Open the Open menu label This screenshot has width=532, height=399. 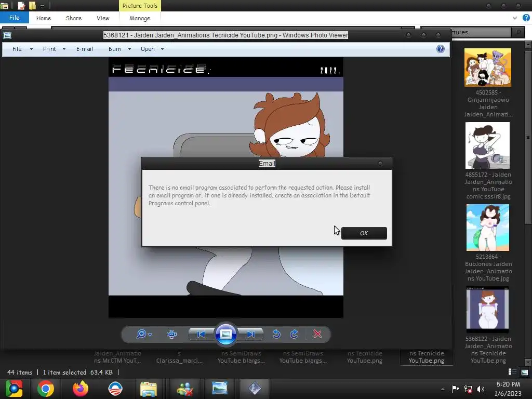click(148, 49)
